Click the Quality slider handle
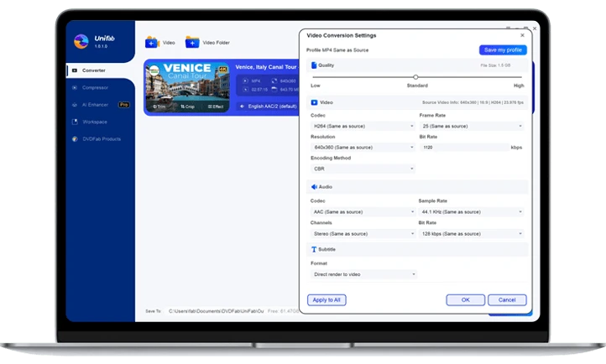This screenshot has width=606, height=364. [x=415, y=77]
